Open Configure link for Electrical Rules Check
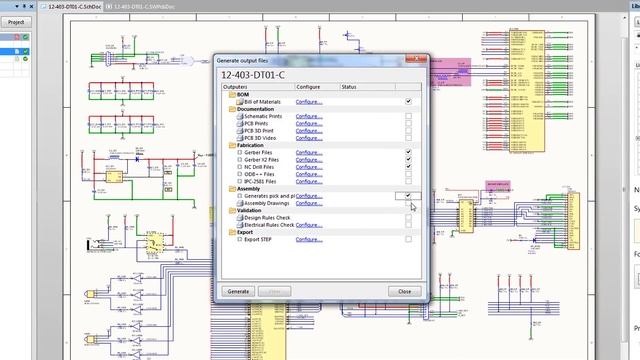The height and width of the screenshot is (360, 640). 309,225
